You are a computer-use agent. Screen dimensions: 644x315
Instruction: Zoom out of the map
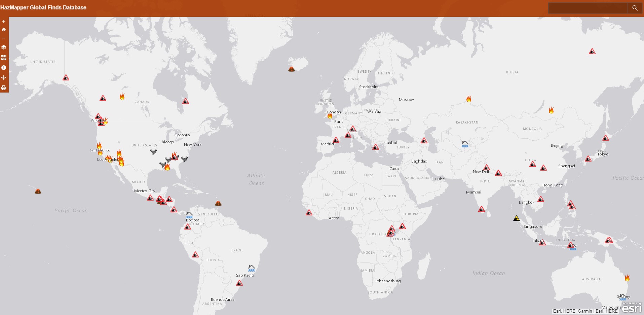pos(4,38)
